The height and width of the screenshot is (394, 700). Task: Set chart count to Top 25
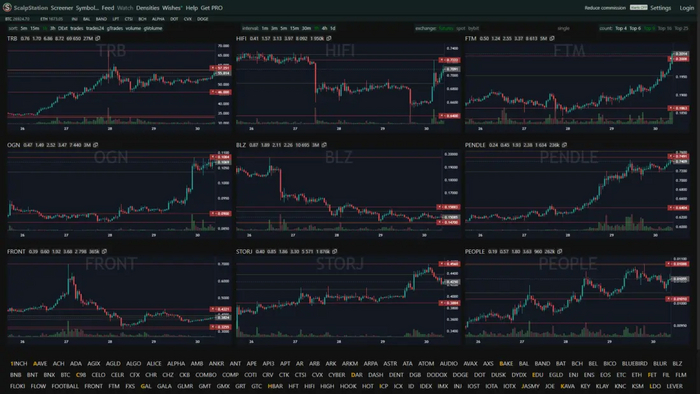(681, 28)
